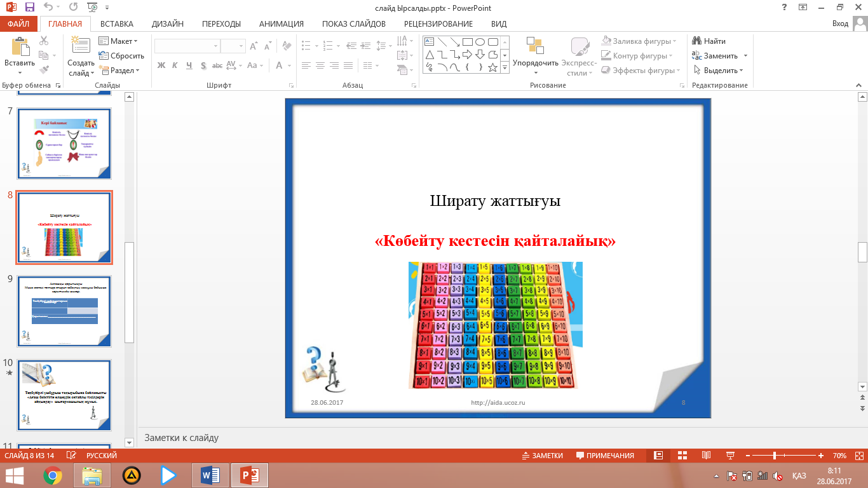Viewport: 868px width, 488px height.
Task: Click the Сбросить reset button
Action: tap(121, 56)
